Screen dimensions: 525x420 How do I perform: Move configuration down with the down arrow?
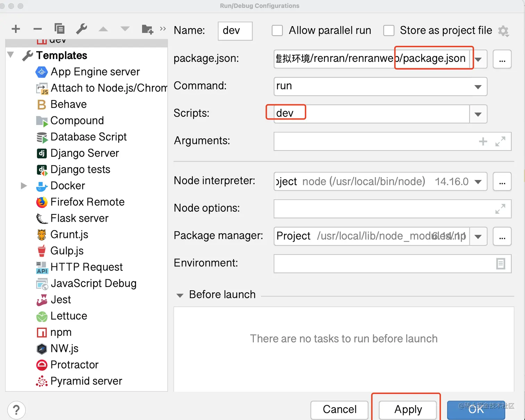(x=125, y=29)
